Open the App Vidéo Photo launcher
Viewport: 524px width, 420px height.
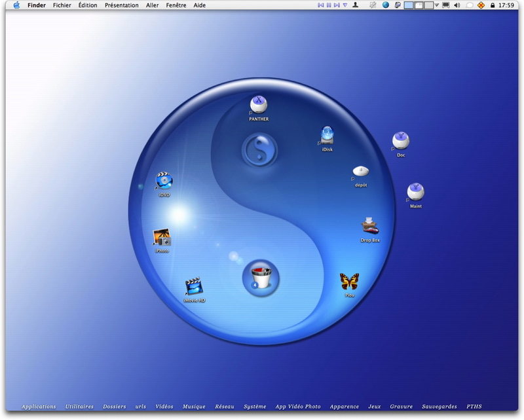pos(298,407)
